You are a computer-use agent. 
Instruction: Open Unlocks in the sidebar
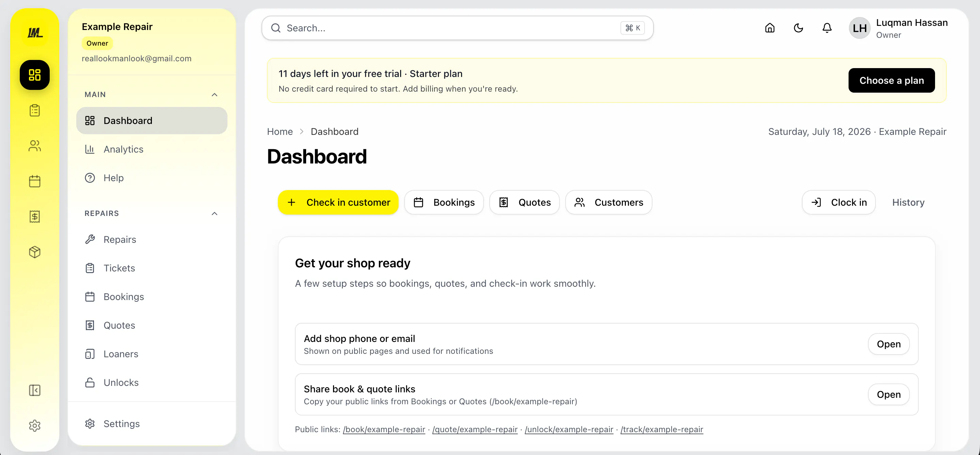(152, 382)
